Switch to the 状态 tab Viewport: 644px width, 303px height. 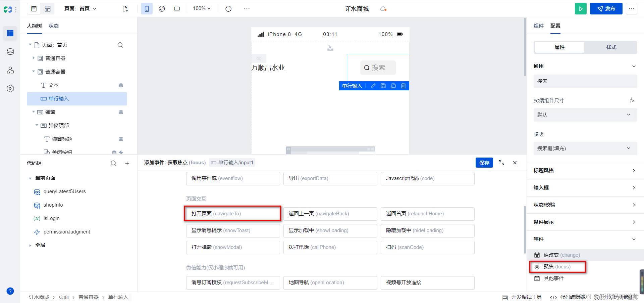tap(54, 26)
